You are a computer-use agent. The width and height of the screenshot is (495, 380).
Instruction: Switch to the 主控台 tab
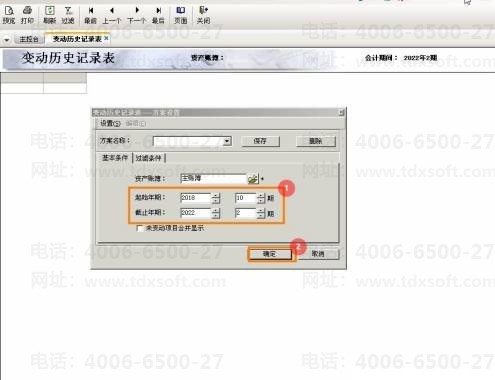pos(29,39)
